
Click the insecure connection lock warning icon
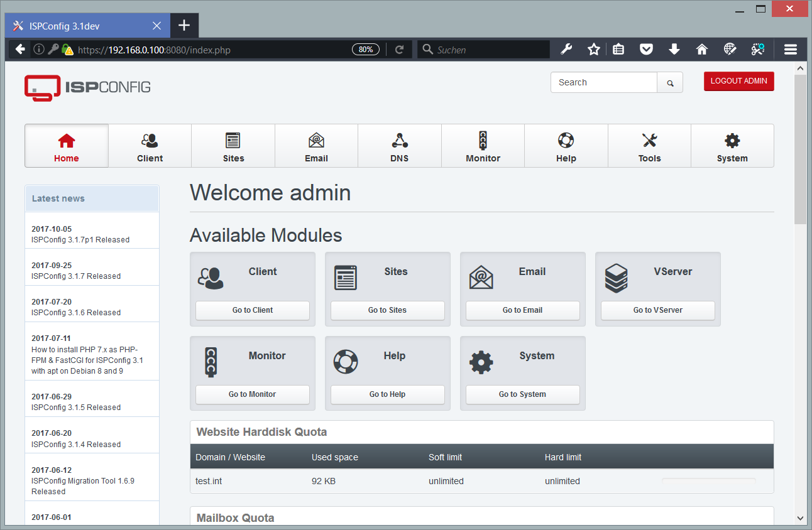[x=67, y=49]
